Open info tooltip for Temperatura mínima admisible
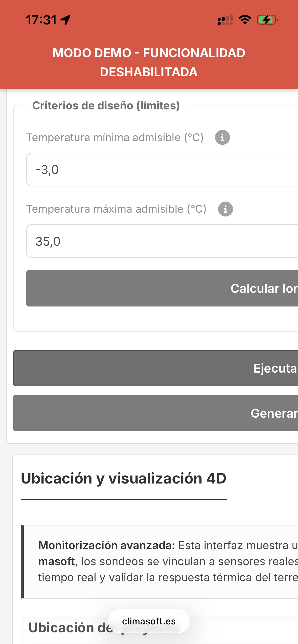The height and width of the screenshot is (644, 298). coord(222,138)
